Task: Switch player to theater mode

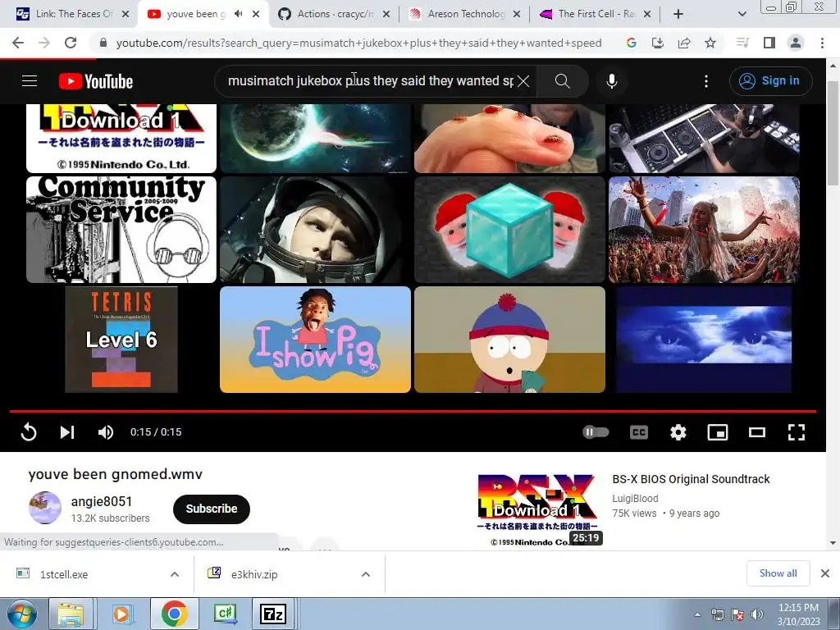Action: click(x=757, y=431)
